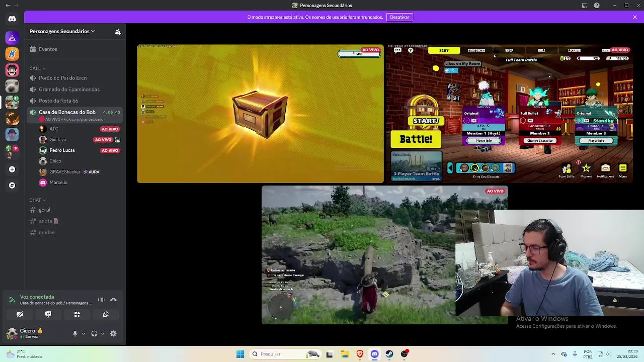Click LICENSE tab in game stream
Screen dimensions: 644x362
click(575, 50)
